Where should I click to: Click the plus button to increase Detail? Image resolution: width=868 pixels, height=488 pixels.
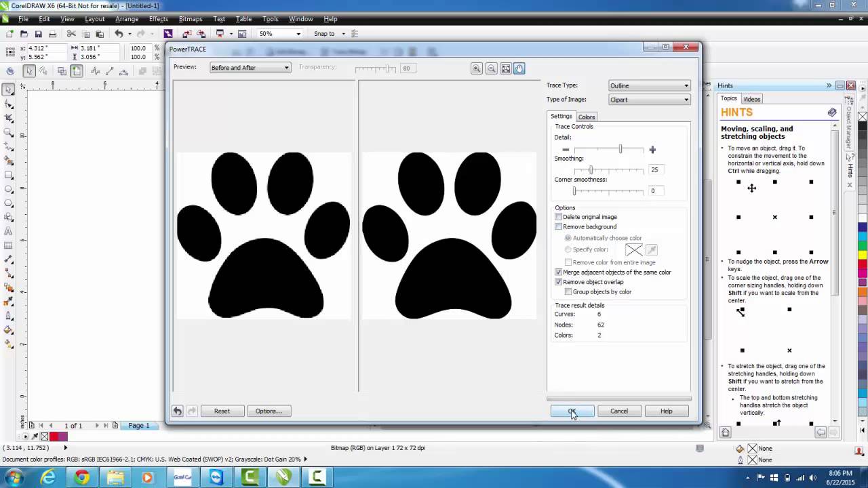(652, 149)
